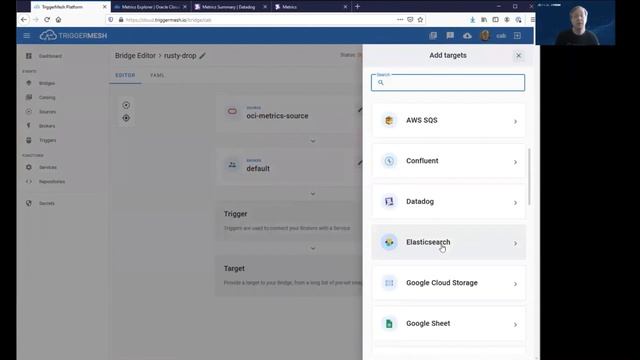
Task: Click down chevron below default broker
Action: click(313, 194)
